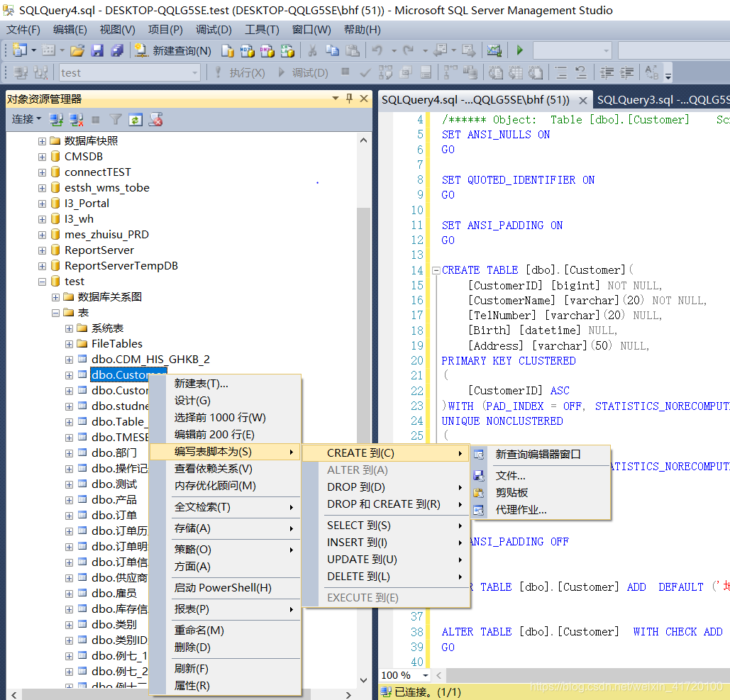Close the Object Explorer panel
This screenshot has width=730, height=700.
coord(364,99)
